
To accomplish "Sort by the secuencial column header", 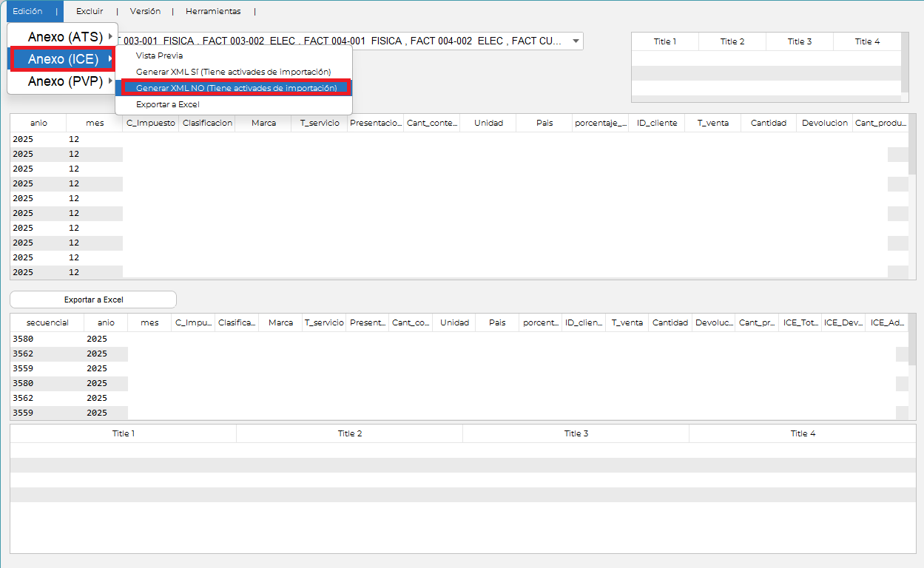I will pos(47,322).
